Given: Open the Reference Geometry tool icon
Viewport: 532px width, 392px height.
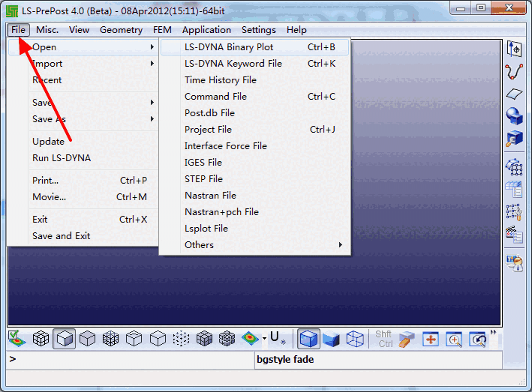Looking at the screenshot, I should (x=514, y=49).
